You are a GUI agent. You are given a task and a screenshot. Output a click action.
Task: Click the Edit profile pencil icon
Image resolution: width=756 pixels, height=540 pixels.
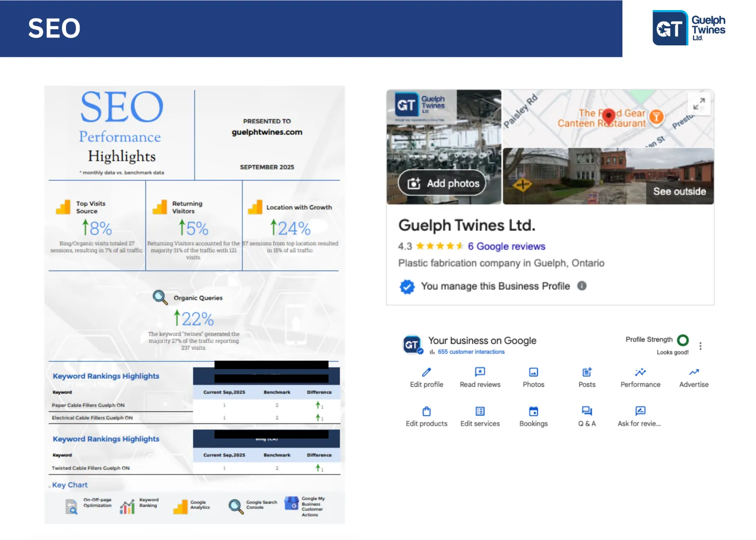pos(426,373)
